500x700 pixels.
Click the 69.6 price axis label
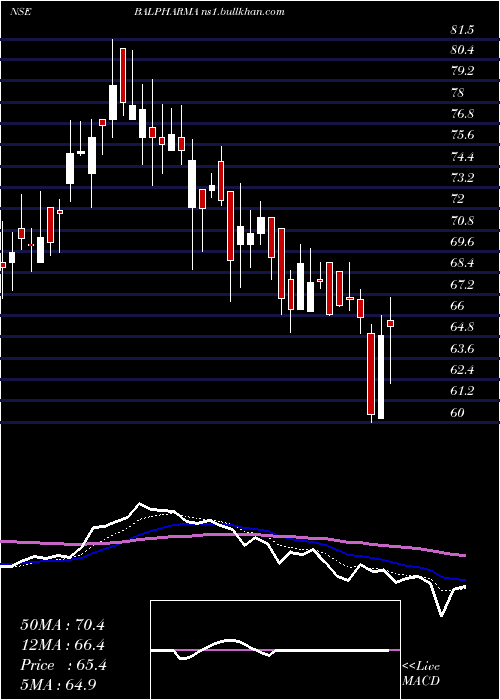click(462, 242)
